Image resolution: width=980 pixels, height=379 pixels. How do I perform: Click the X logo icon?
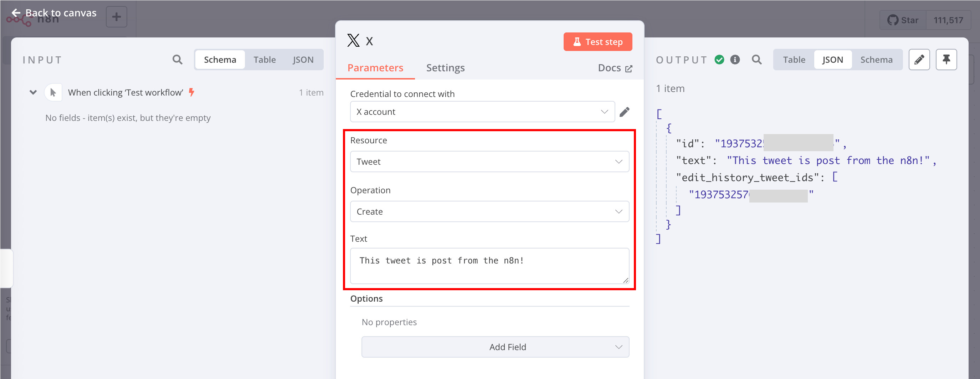pyautogui.click(x=353, y=40)
